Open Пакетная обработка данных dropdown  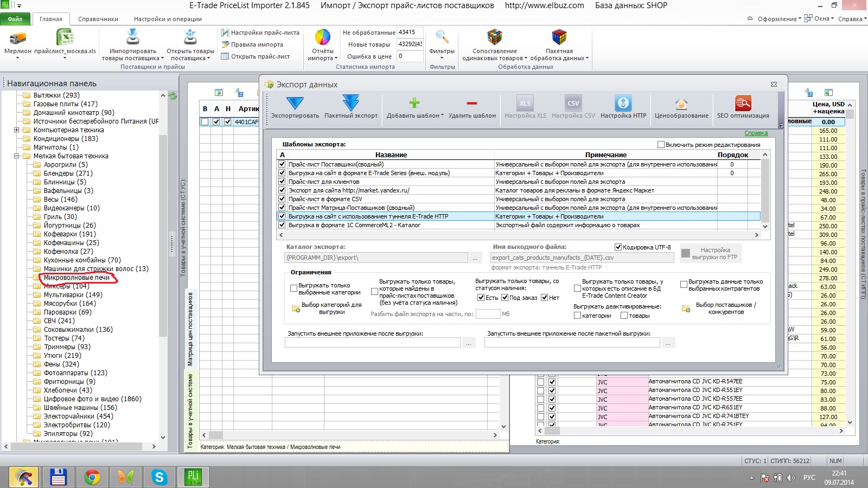(559, 45)
